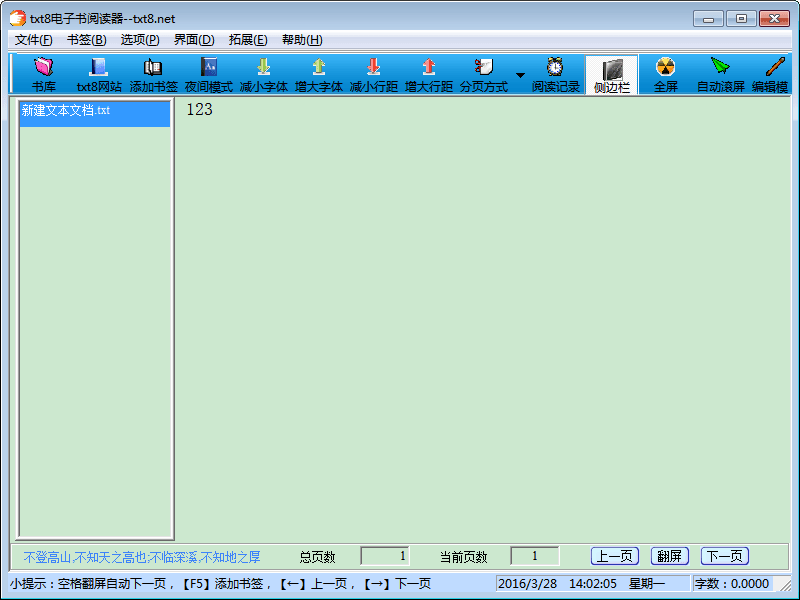Screen dimensions: 800x600
Task: Open the 书签(B) menu
Action: (86, 40)
